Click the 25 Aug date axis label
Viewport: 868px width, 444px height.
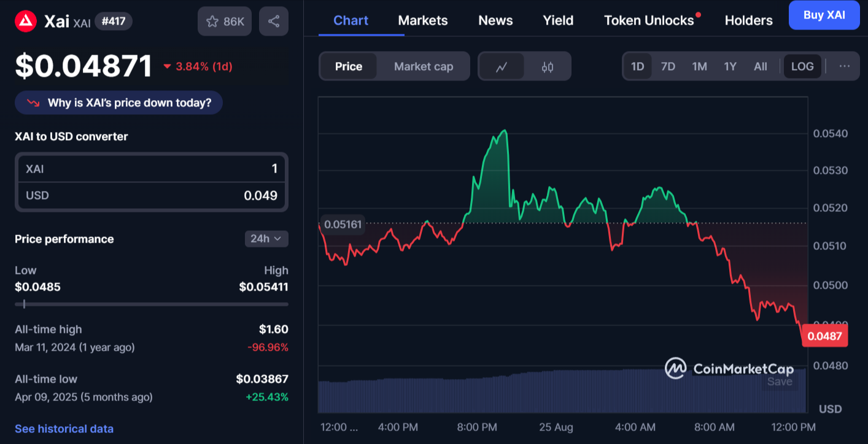pos(556,427)
